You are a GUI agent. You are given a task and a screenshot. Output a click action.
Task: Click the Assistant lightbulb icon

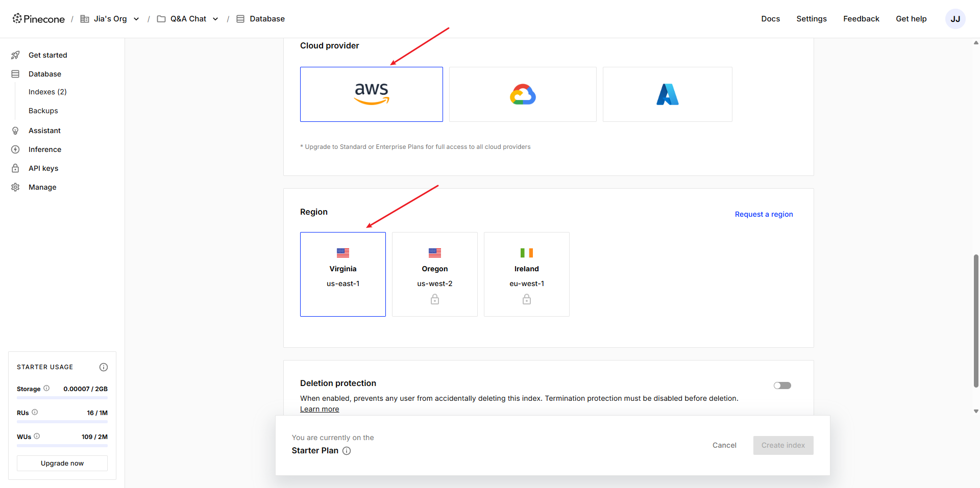coord(15,131)
